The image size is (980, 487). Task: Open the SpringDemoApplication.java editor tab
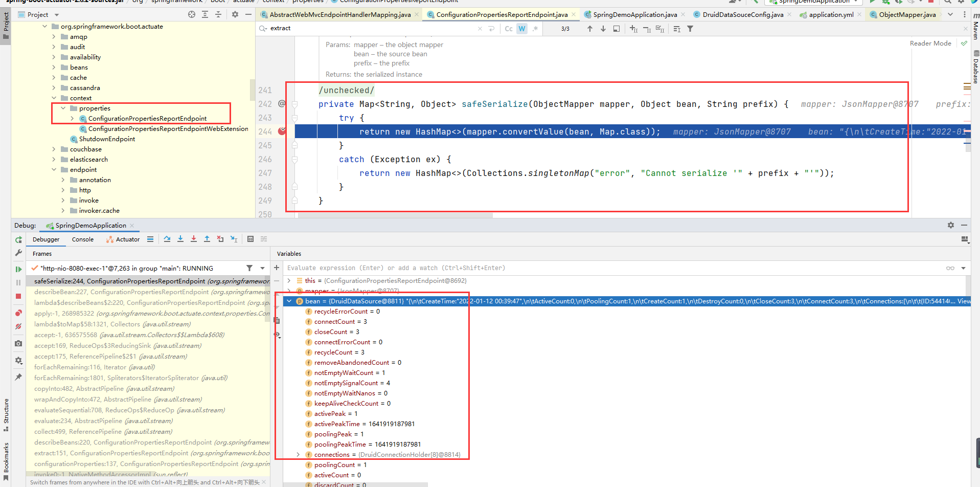635,15
